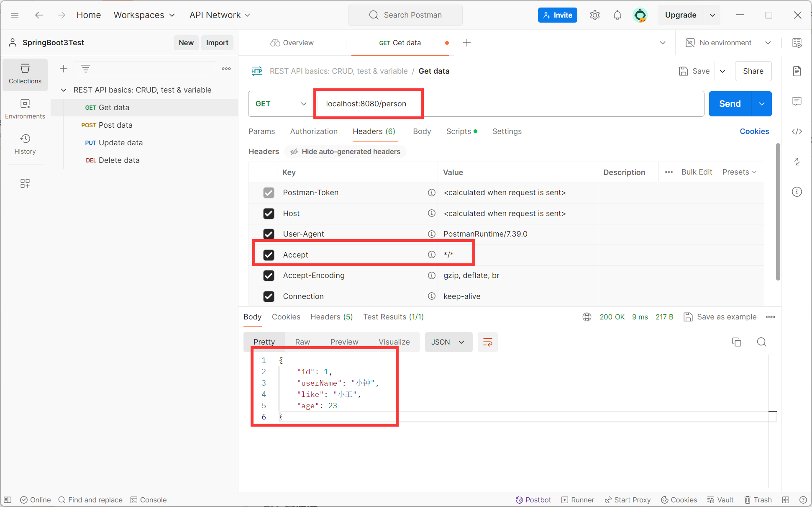Search within the response body
Screen dimensions: 812x507
[x=762, y=342]
